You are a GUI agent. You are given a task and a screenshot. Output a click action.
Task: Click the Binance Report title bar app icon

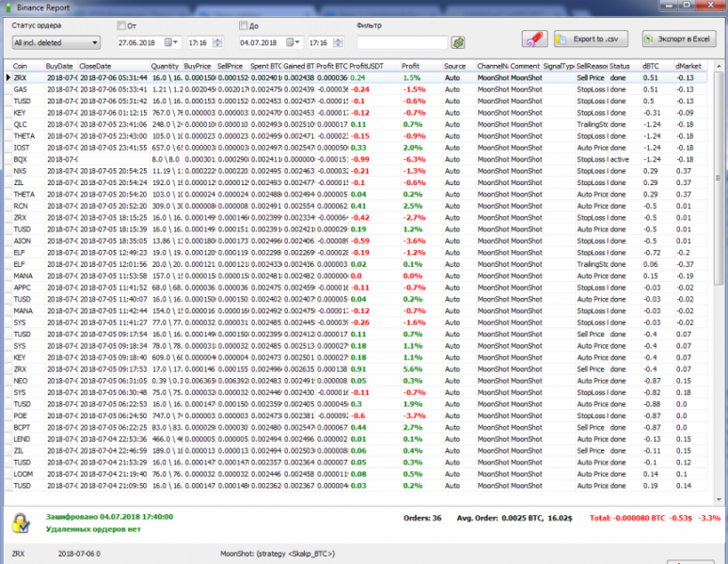8,8
